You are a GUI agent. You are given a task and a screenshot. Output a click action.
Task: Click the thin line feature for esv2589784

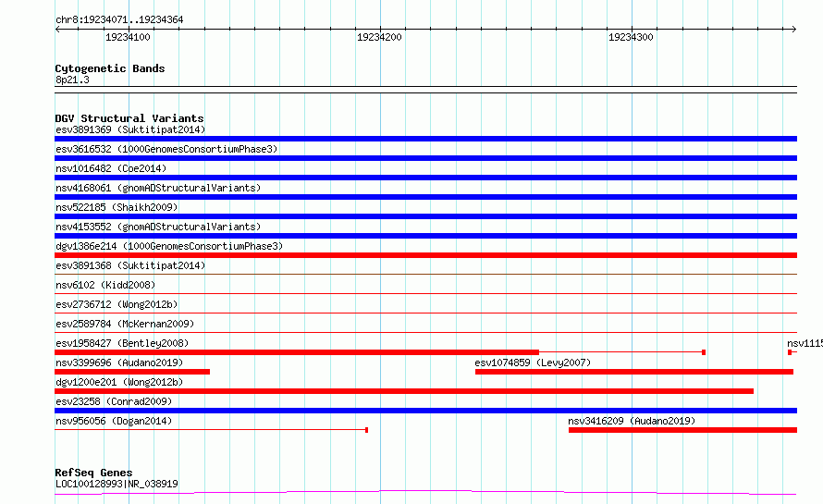tap(425, 332)
